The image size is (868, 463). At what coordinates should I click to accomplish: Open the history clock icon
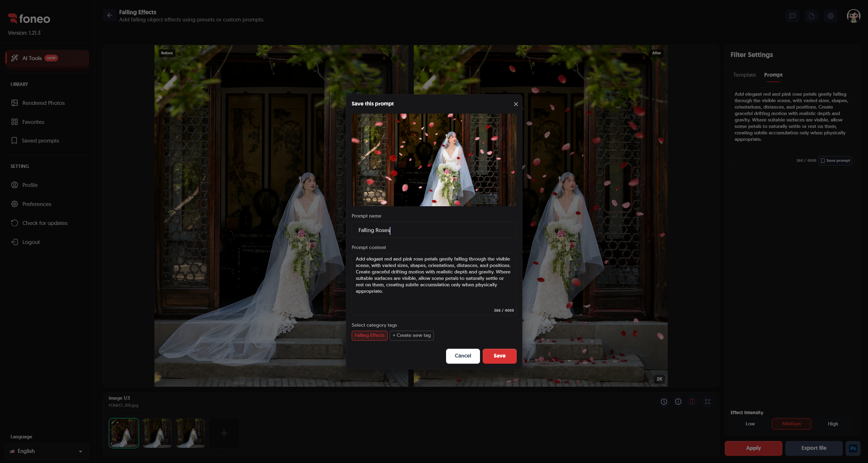coord(664,402)
